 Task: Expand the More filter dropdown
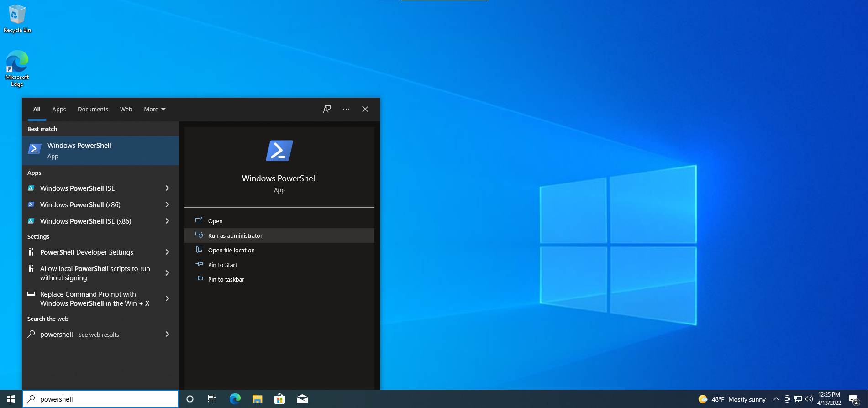pyautogui.click(x=154, y=109)
